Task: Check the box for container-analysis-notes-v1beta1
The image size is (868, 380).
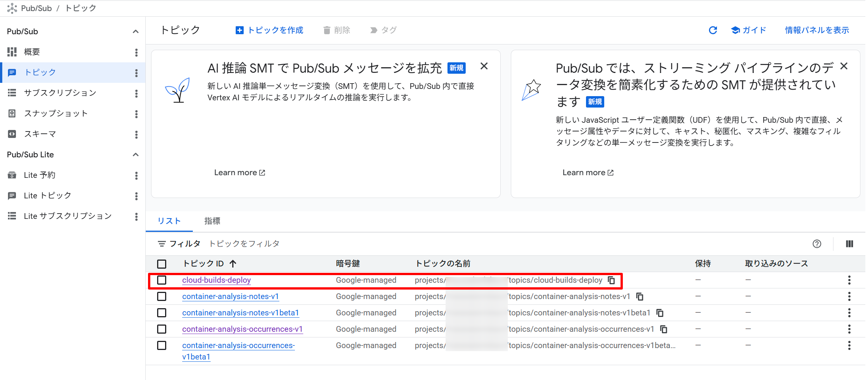Action: [162, 313]
